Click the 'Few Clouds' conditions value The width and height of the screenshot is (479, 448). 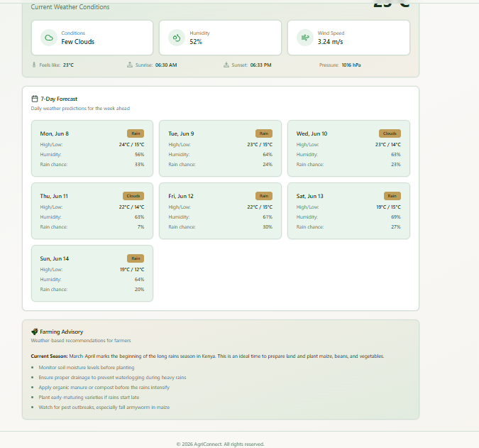78,42
